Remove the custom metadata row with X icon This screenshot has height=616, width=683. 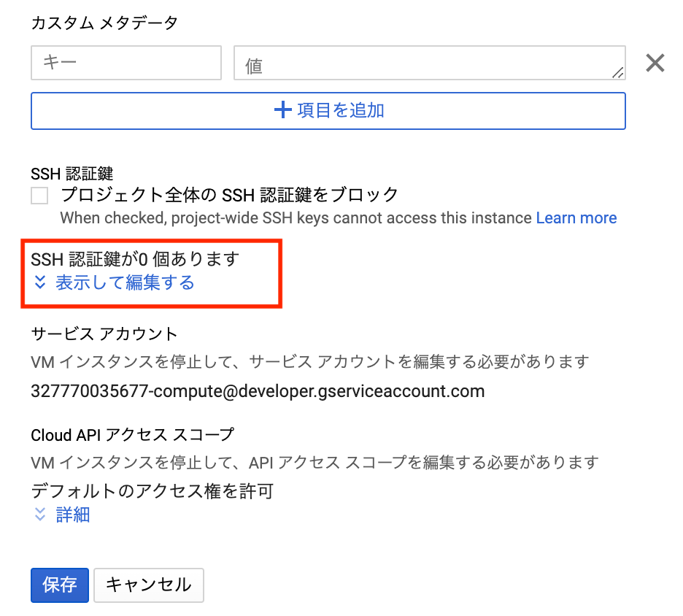pyautogui.click(x=655, y=63)
